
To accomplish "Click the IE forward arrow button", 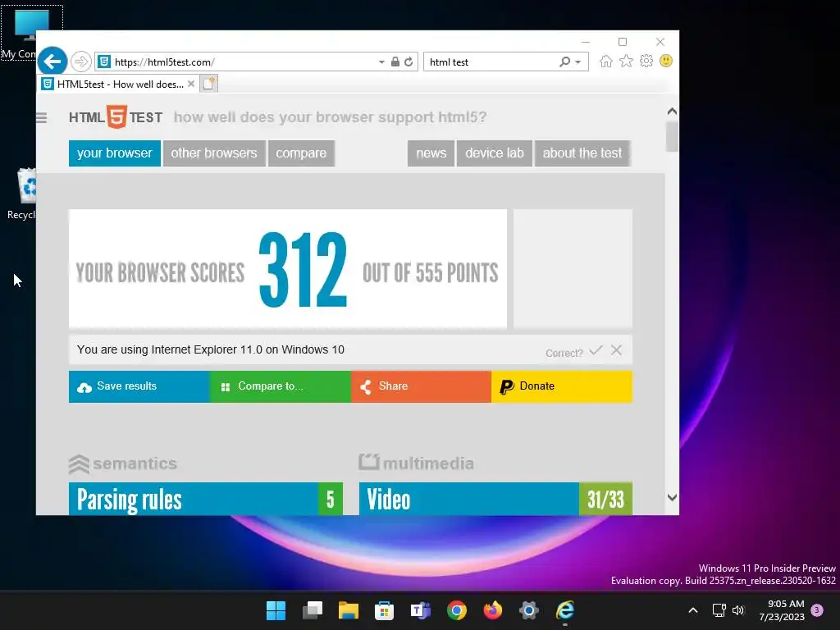I will (x=81, y=62).
